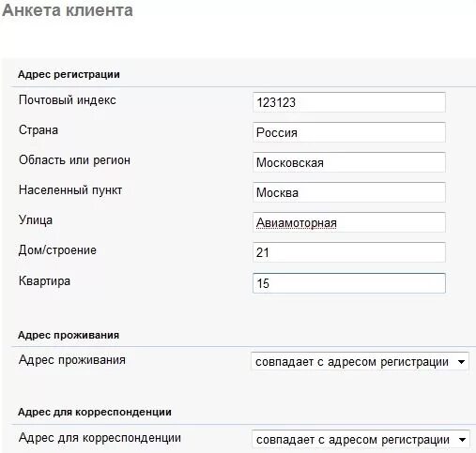Click the bold Адрес регистрации section heading
Screen dimensions: 476x453
[x=69, y=74]
